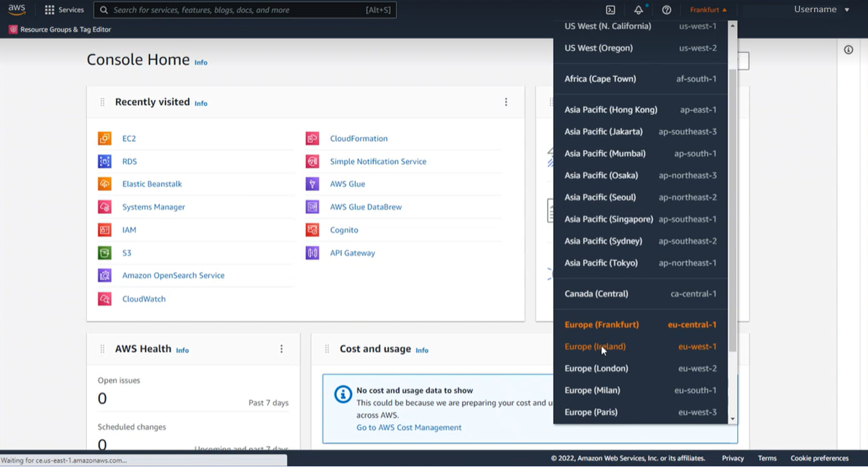The height and width of the screenshot is (467, 868).
Task: Expand the Username account menu
Action: [x=821, y=10]
